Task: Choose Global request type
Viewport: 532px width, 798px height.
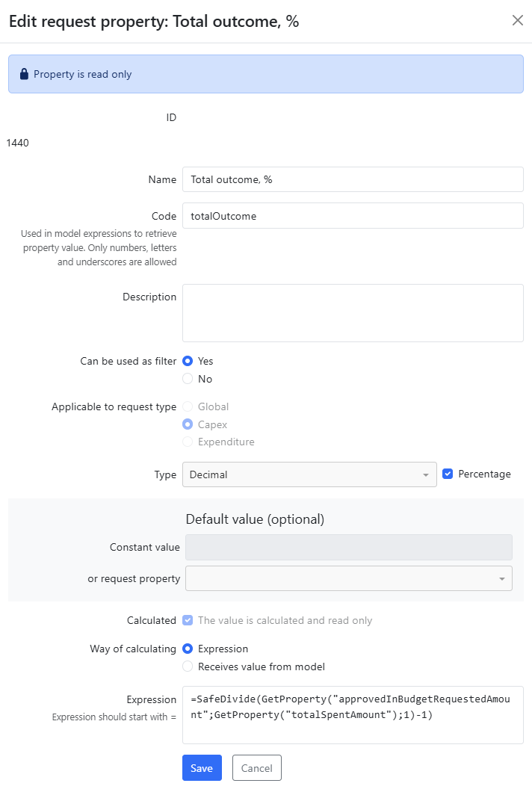Action: coord(188,406)
